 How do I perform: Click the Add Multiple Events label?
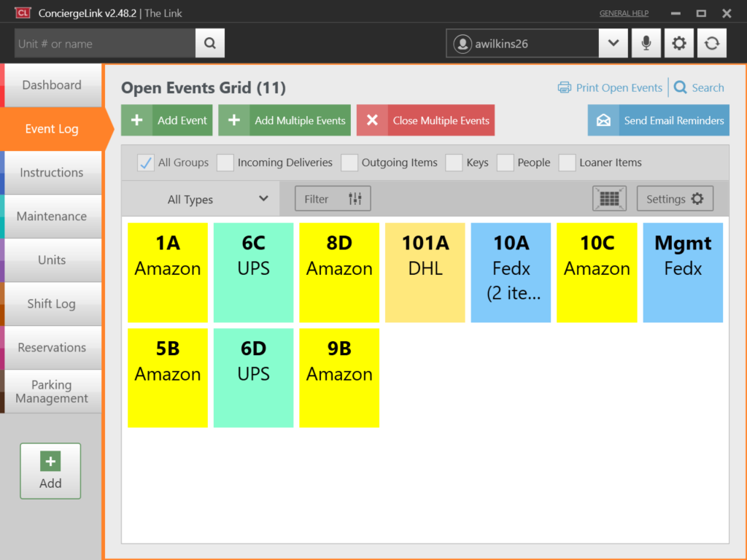pos(300,120)
